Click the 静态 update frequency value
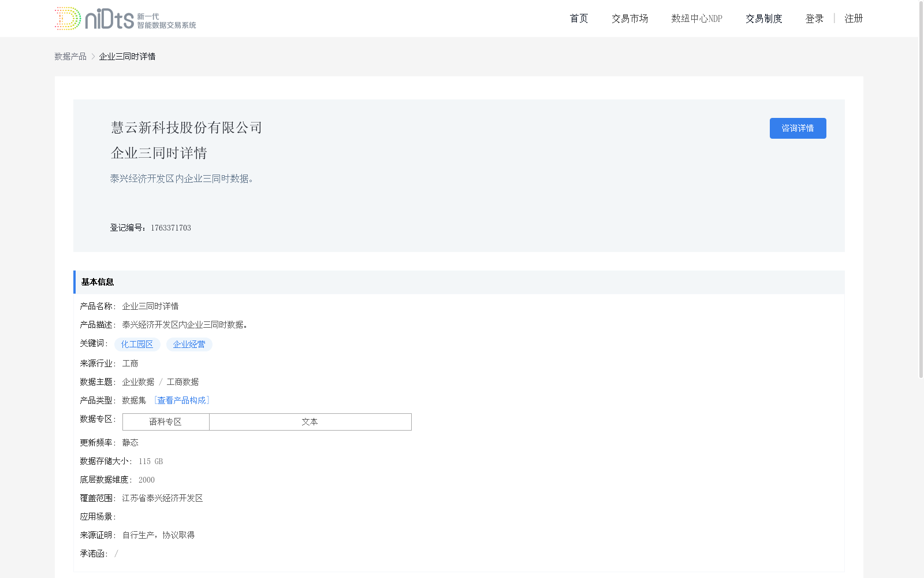 [x=130, y=443]
